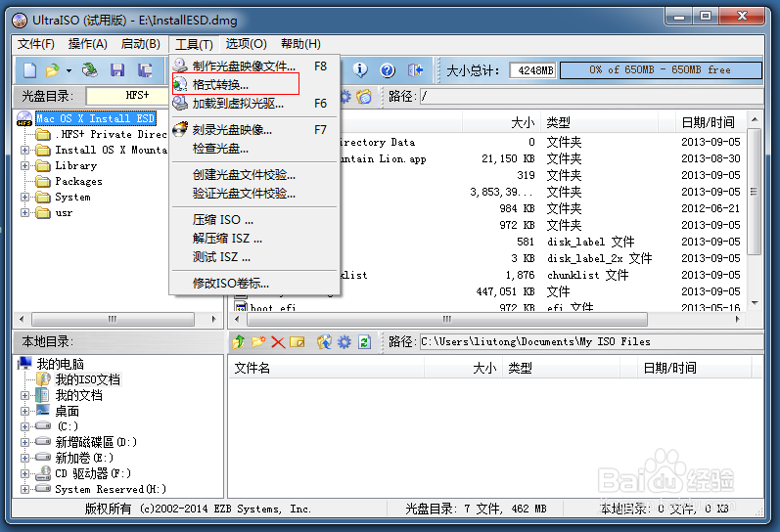Choose 修改ISO卷标 menu entry

(254, 283)
